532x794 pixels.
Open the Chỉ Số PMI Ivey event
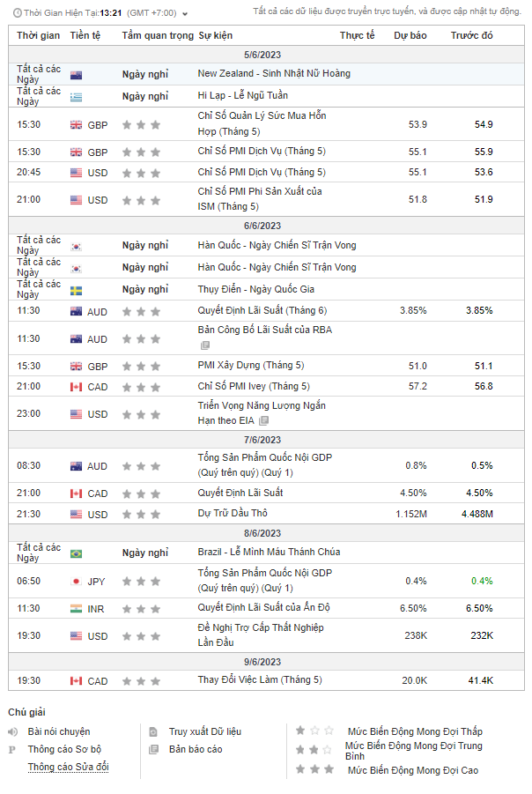(x=254, y=386)
